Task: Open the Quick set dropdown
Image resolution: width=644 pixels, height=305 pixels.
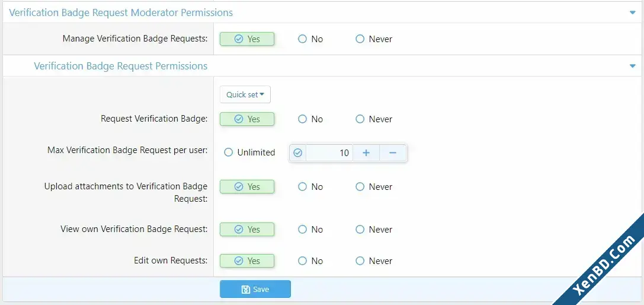Action: click(245, 95)
